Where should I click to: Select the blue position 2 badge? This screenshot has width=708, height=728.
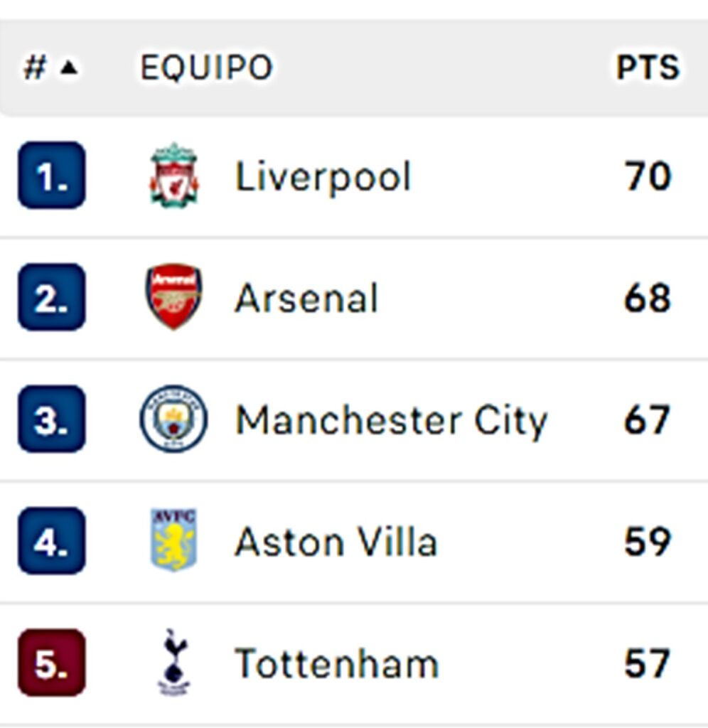click(51, 297)
